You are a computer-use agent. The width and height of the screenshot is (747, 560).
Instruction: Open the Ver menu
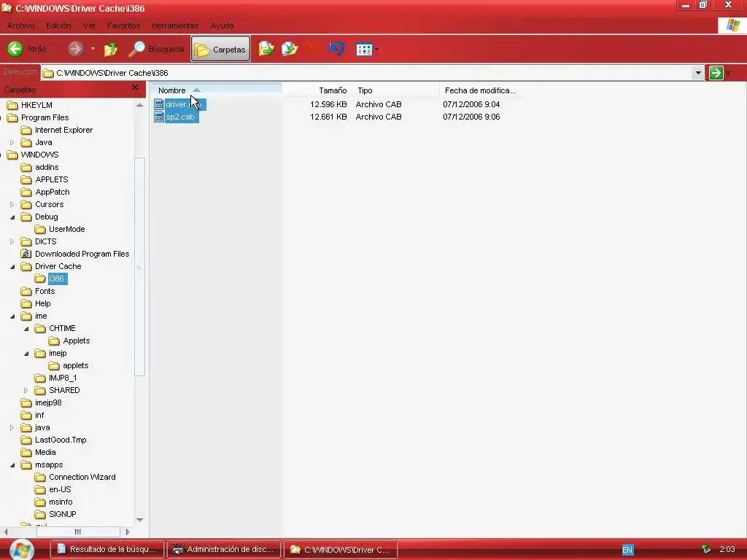[89, 26]
